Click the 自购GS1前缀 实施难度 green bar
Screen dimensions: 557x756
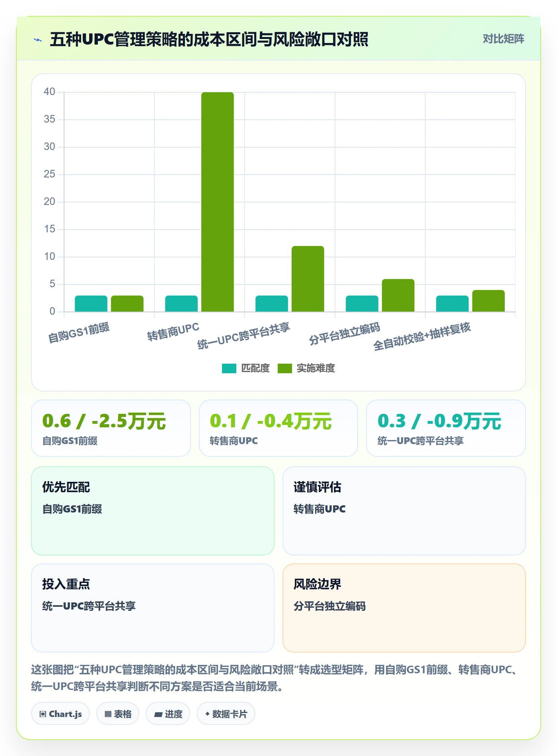(127, 304)
